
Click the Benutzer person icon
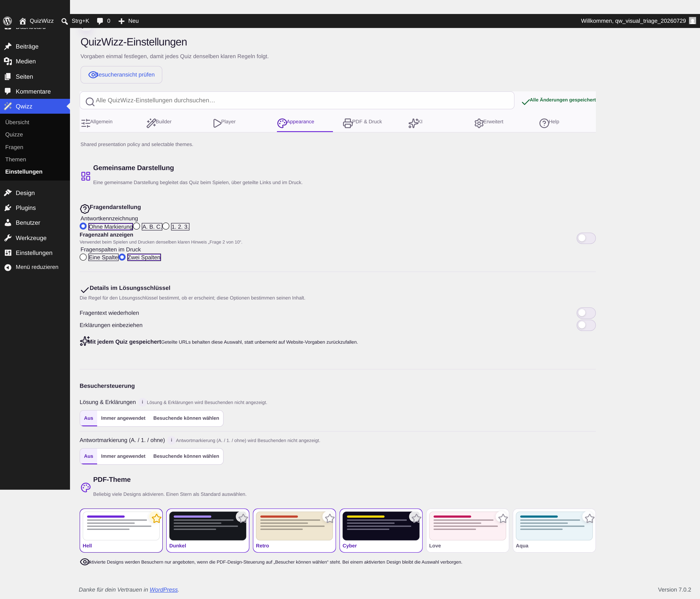pyautogui.click(x=8, y=223)
